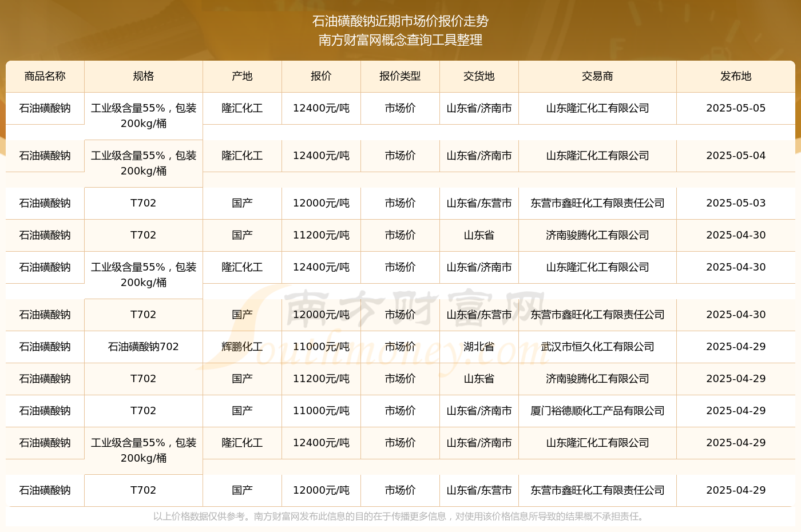
Task: Click the 工业级含量55% spec in the 2025-04-29 row
Action: point(144,450)
